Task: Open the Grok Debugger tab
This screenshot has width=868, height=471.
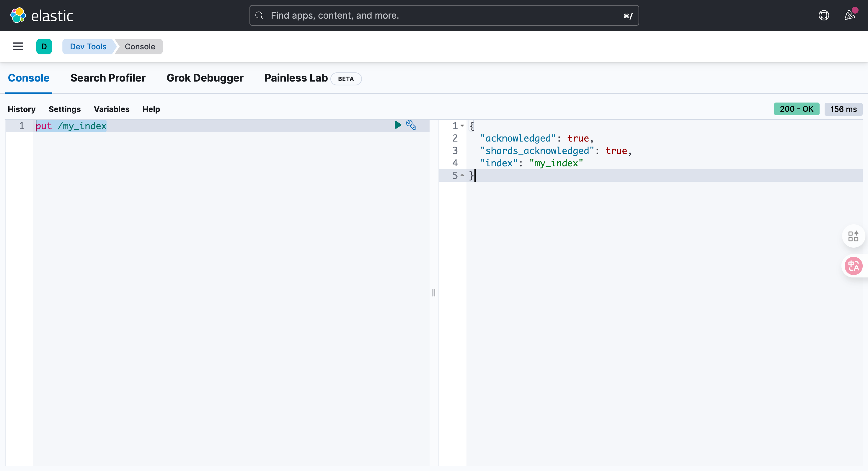Action: [x=205, y=78]
